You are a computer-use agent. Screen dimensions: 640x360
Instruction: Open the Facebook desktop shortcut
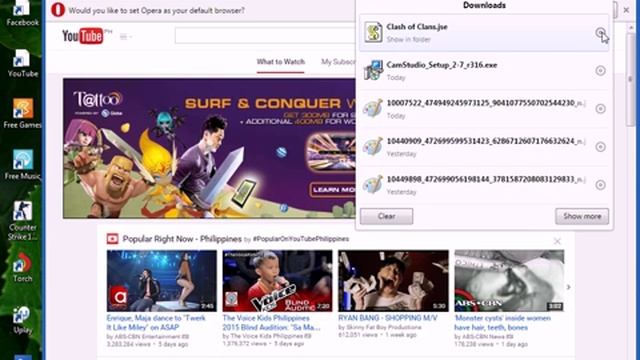(22, 13)
